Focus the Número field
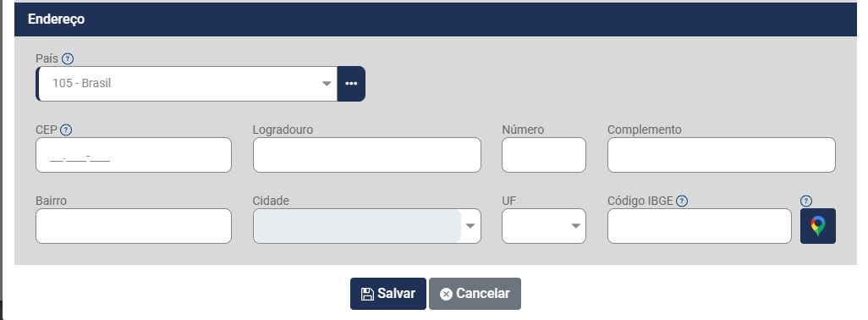Screen dimensions: 868x320 coord(544,155)
